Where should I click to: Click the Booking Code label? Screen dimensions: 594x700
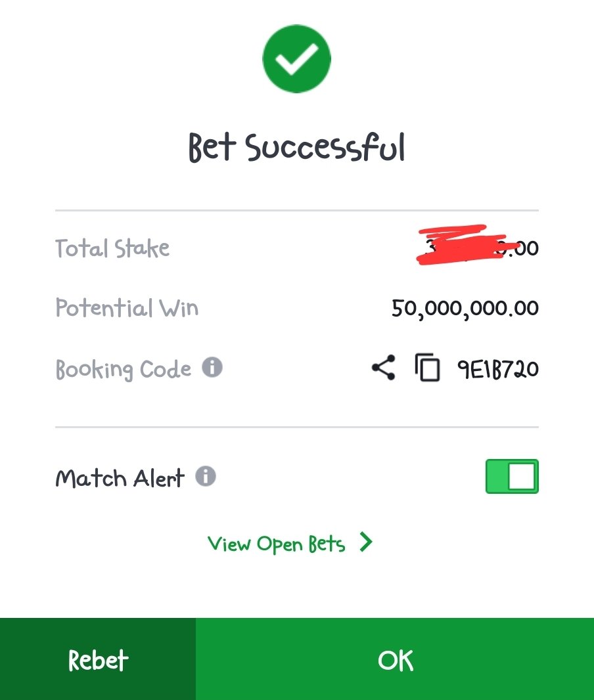[x=124, y=369]
